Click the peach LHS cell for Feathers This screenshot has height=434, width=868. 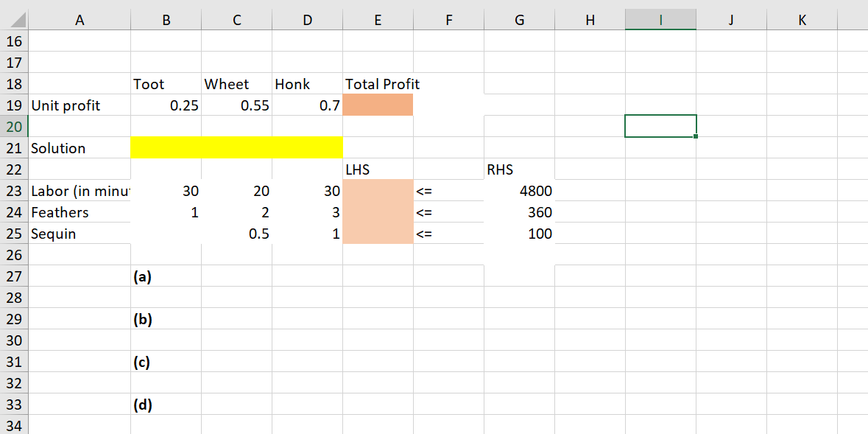point(378,211)
